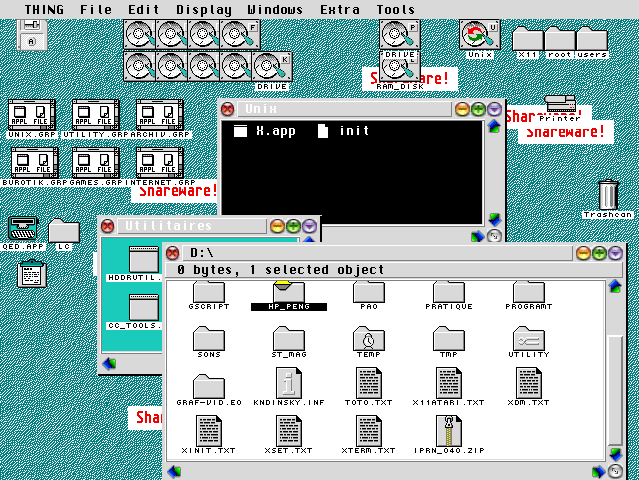Select the X11ATARI.TXT file
639x480 pixels.
[x=449, y=387]
